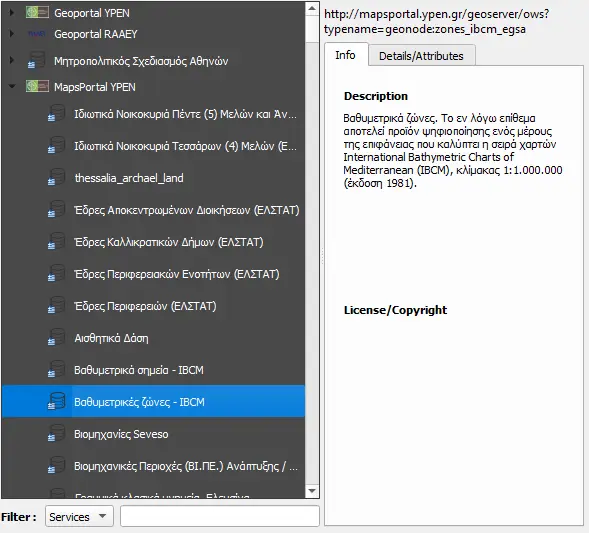This screenshot has height=533, width=589.
Task: Select the Αισθητικά Δάση layer
Action: (111, 338)
